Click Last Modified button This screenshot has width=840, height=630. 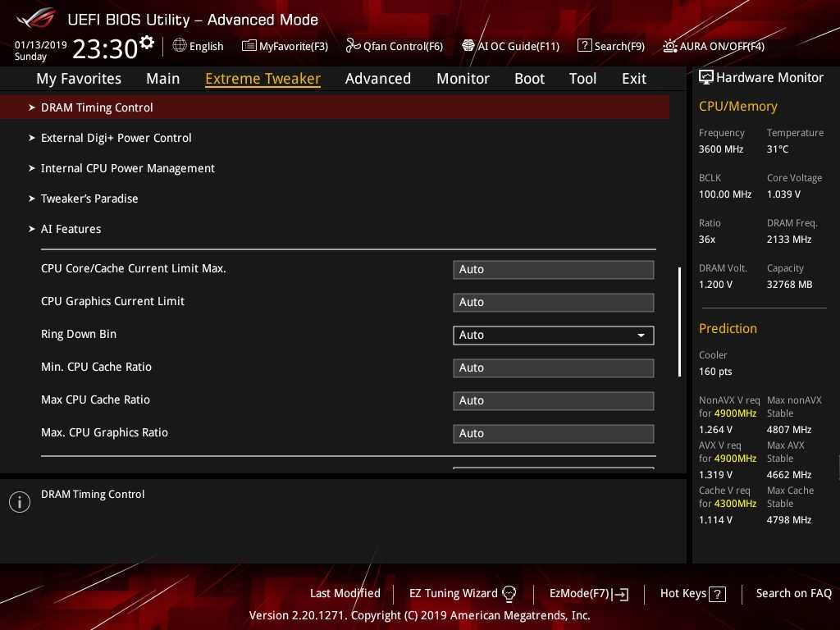click(x=345, y=594)
